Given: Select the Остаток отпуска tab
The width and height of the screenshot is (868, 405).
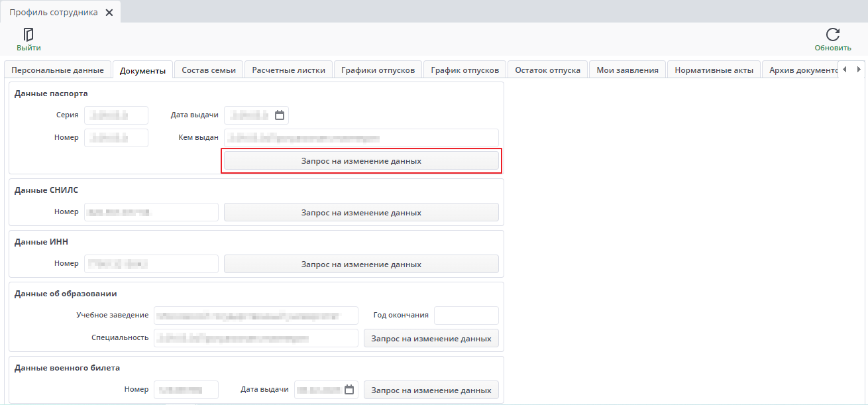Looking at the screenshot, I should click(547, 70).
